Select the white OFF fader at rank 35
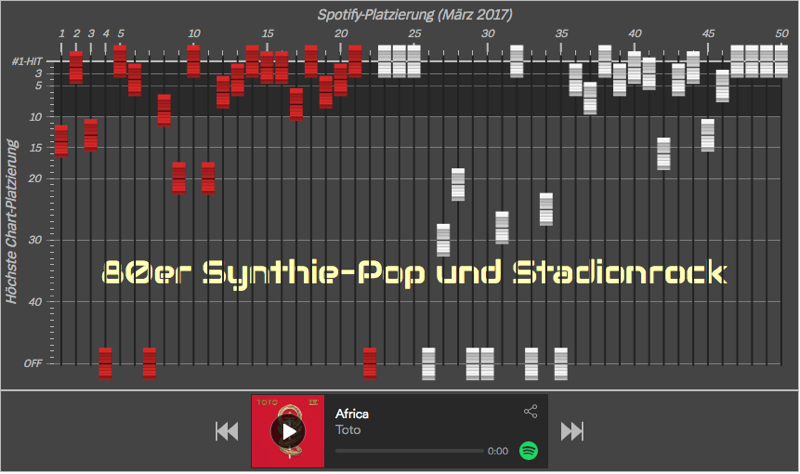800x474 pixels. point(561,364)
